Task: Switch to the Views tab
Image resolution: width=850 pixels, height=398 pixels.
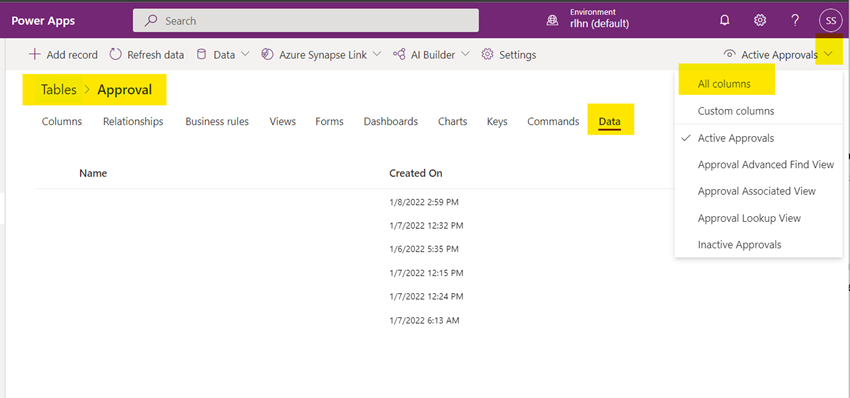Action: point(282,121)
